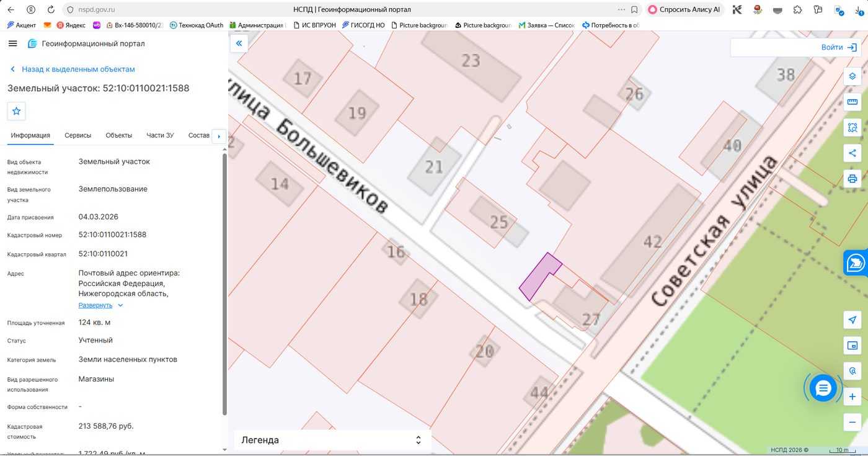Click the Учтенный status value
Image resolution: width=868 pixels, height=456 pixels.
pyautogui.click(x=95, y=340)
